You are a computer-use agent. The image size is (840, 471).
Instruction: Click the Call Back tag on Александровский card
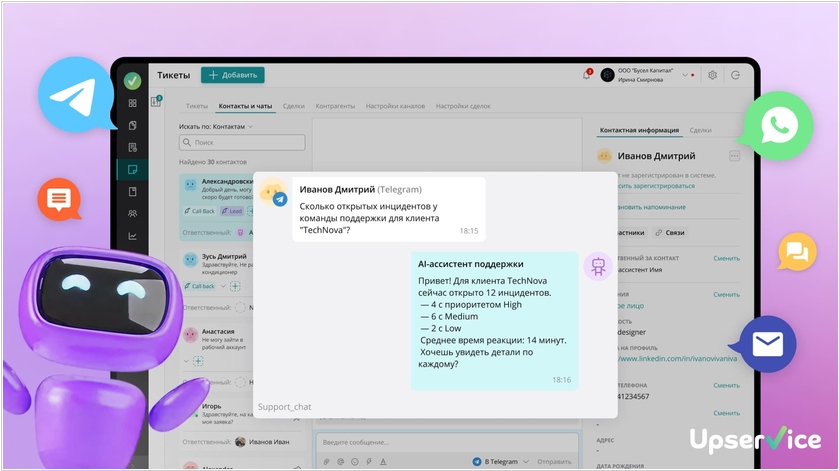tap(199, 211)
